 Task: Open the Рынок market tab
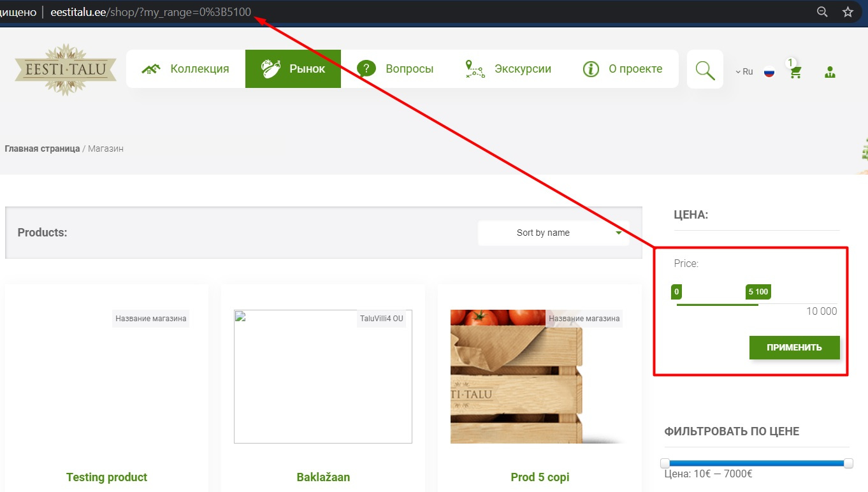click(293, 69)
